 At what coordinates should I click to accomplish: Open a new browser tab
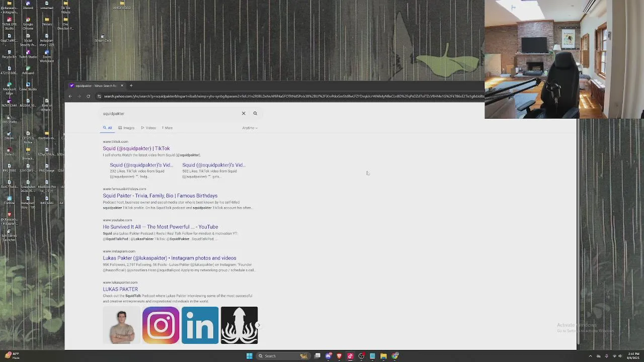point(131,85)
